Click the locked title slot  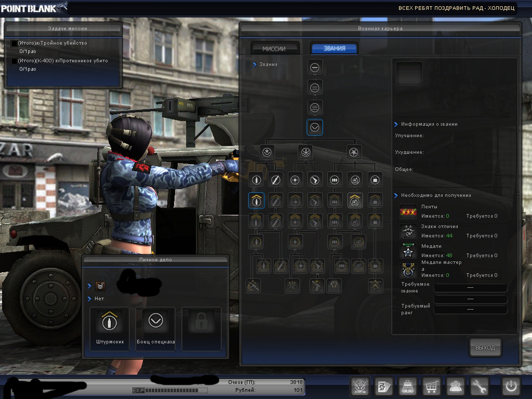[202, 328]
